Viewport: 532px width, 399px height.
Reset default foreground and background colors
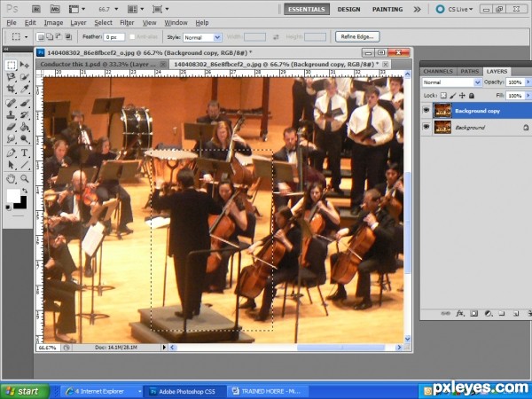(8, 207)
